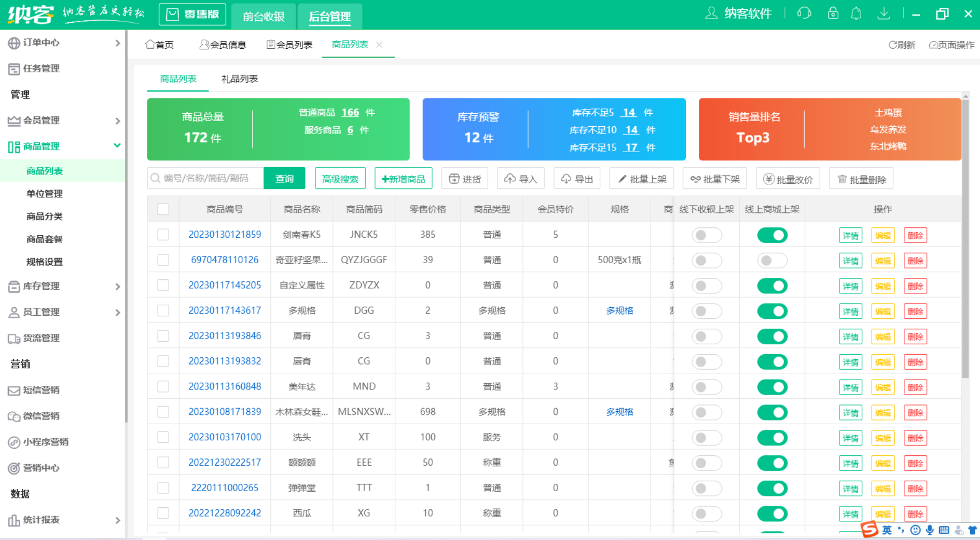Click the 批量上架 pencil button
The height and width of the screenshot is (540, 980).
click(642, 179)
